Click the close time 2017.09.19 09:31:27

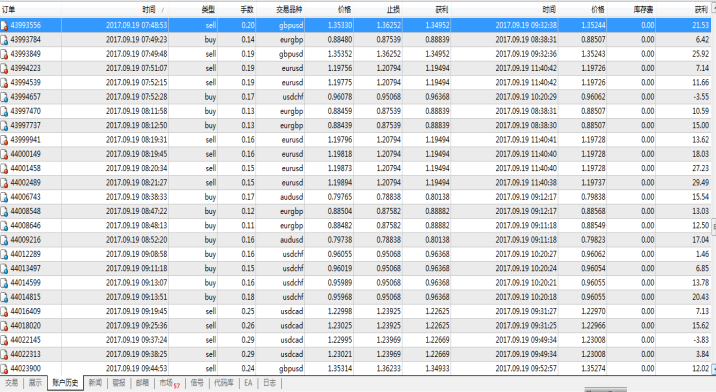pos(526,312)
